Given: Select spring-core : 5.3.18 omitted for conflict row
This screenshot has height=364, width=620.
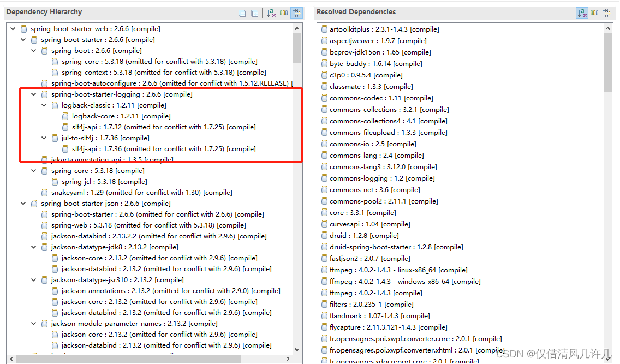Looking at the screenshot, I should (x=159, y=62).
